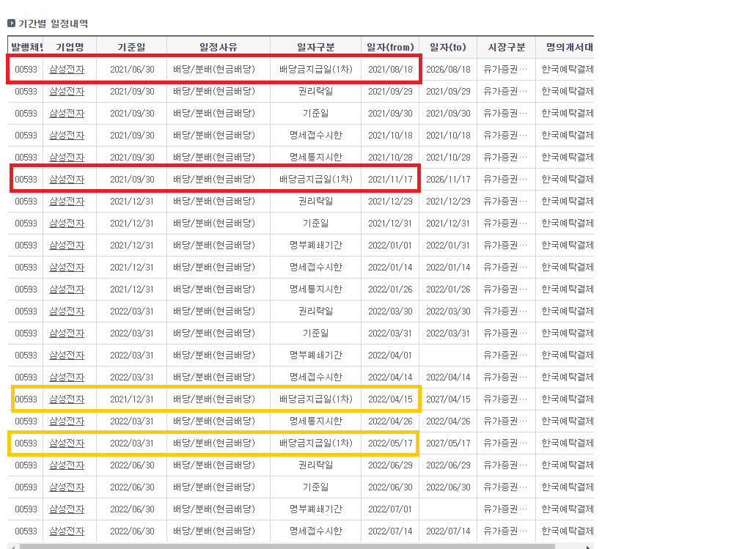
Task: Select the 2021/10/28 cell in 일자(from) column
Action: click(391, 157)
